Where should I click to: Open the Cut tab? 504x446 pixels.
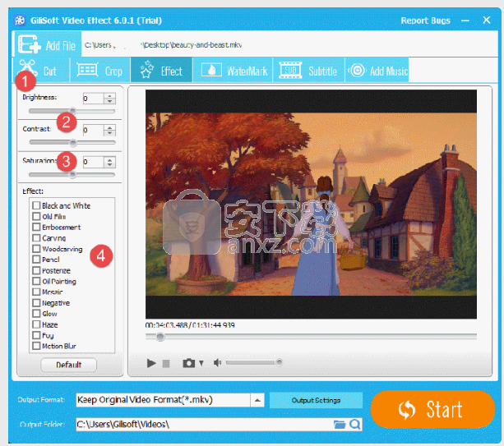coord(41,70)
